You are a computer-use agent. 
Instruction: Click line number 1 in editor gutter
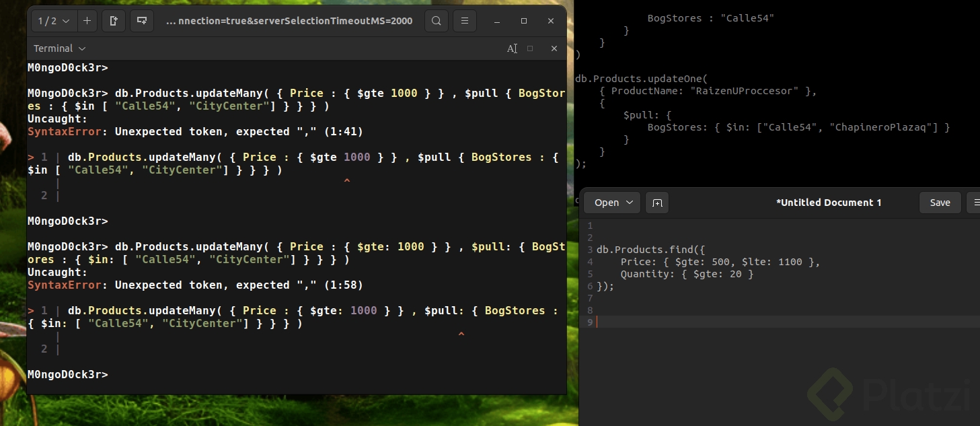[x=589, y=225]
